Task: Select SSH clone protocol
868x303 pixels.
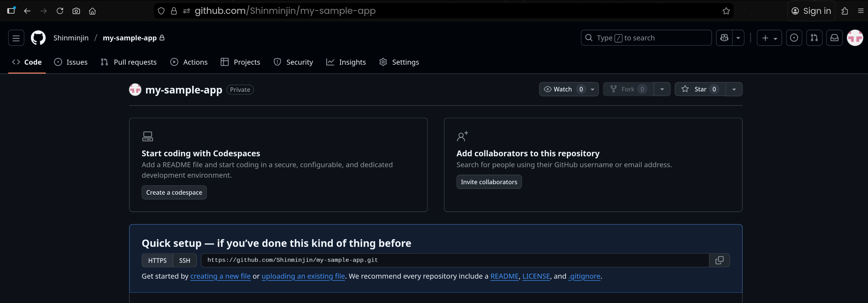Action: point(185,260)
